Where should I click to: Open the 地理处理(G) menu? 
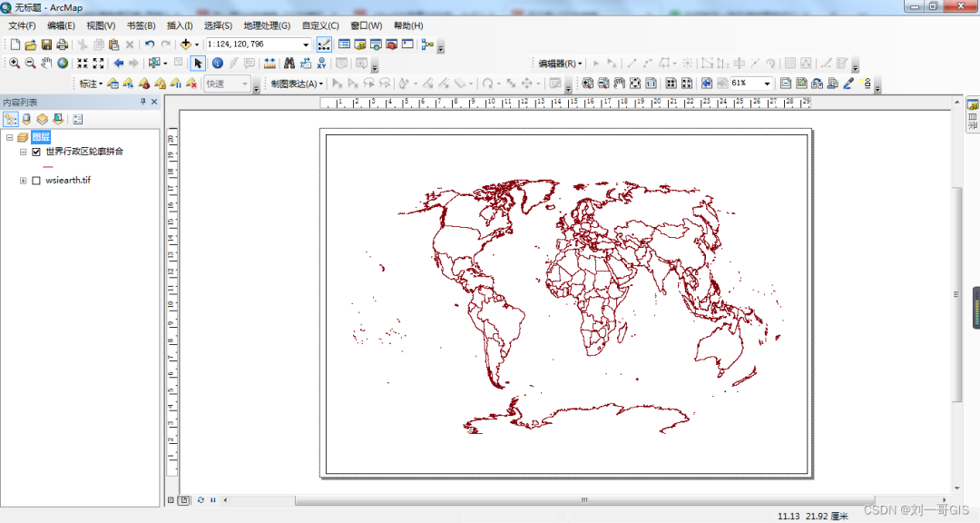coord(267,25)
